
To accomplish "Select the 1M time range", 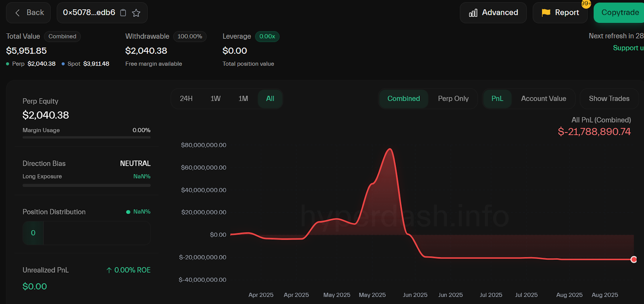I will click(x=243, y=99).
